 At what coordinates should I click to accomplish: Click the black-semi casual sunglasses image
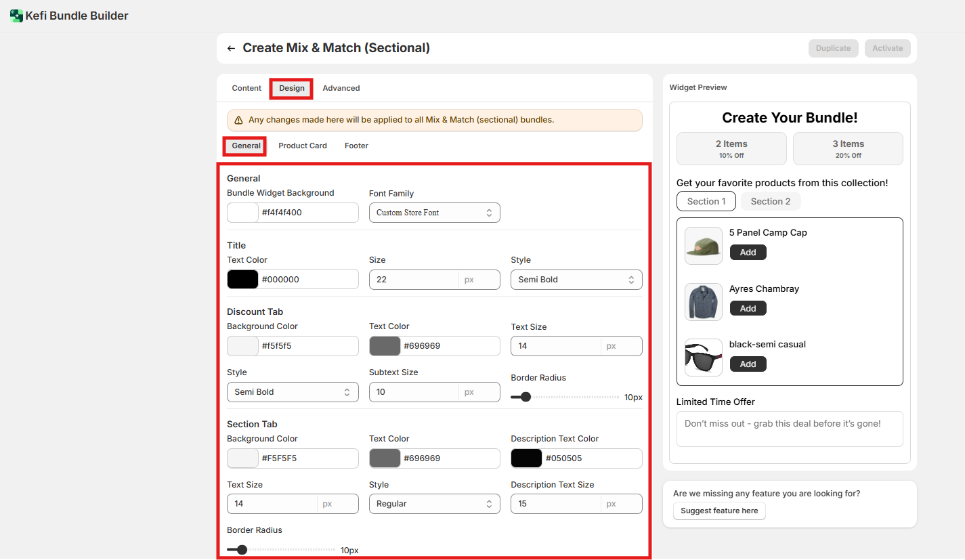click(x=703, y=358)
